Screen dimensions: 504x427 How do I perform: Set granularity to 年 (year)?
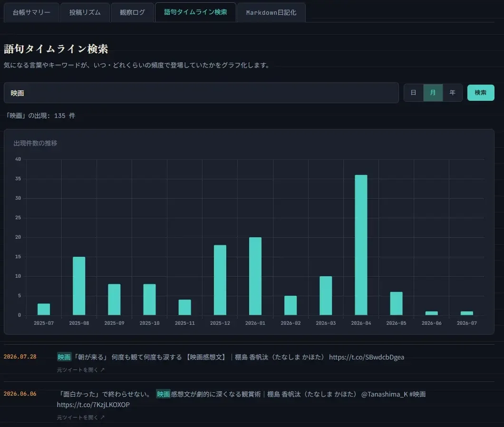pyautogui.click(x=452, y=93)
